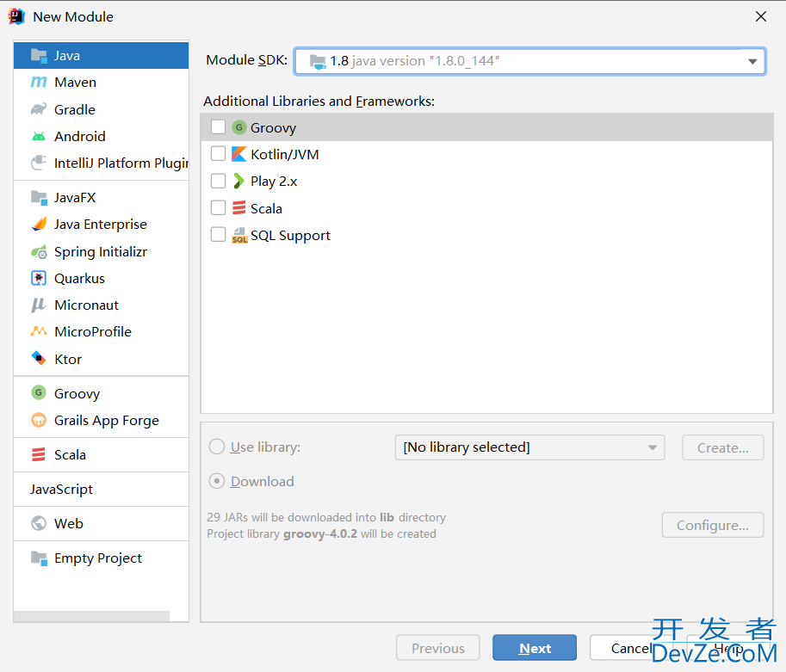This screenshot has height=672, width=786.
Task: Close the New Module dialog
Action: [x=761, y=16]
